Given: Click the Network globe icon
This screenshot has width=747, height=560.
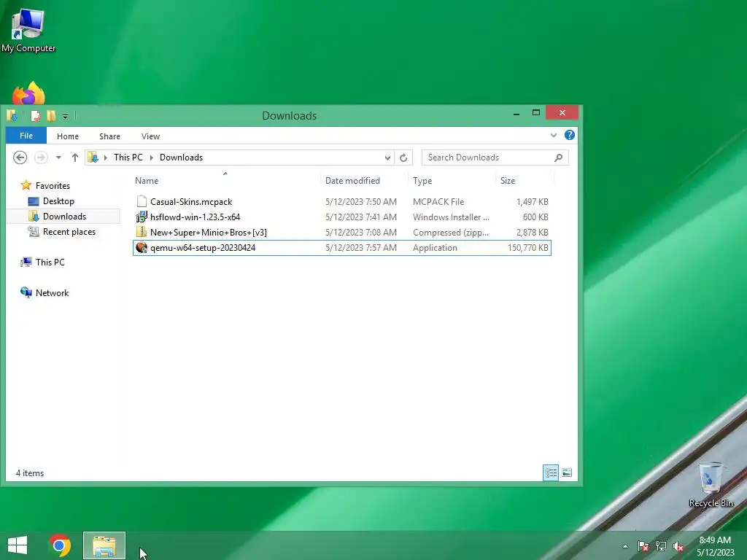Looking at the screenshot, I should [26, 292].
